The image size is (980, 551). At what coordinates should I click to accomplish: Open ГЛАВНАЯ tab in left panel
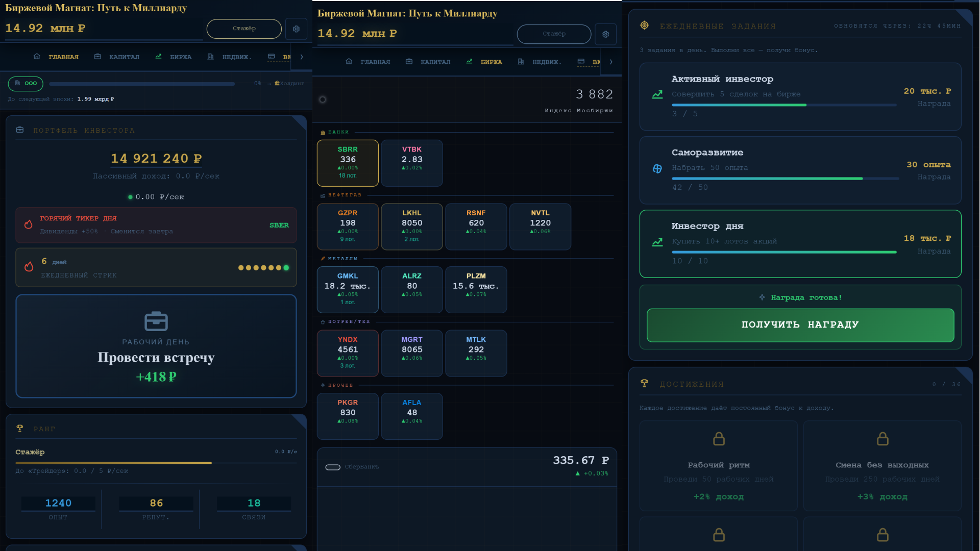pyautogui.click(x=56, y=57)
